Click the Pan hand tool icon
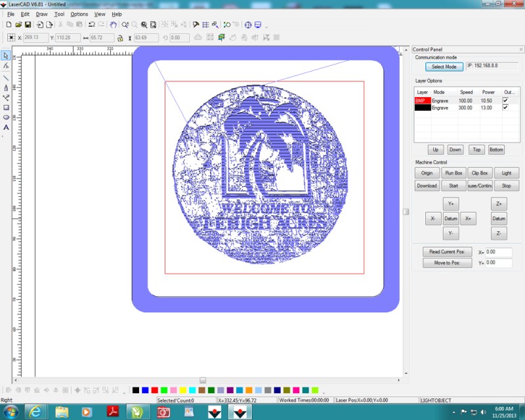Image resolution: width=525 pixels, height=420 pixels. 113,24
